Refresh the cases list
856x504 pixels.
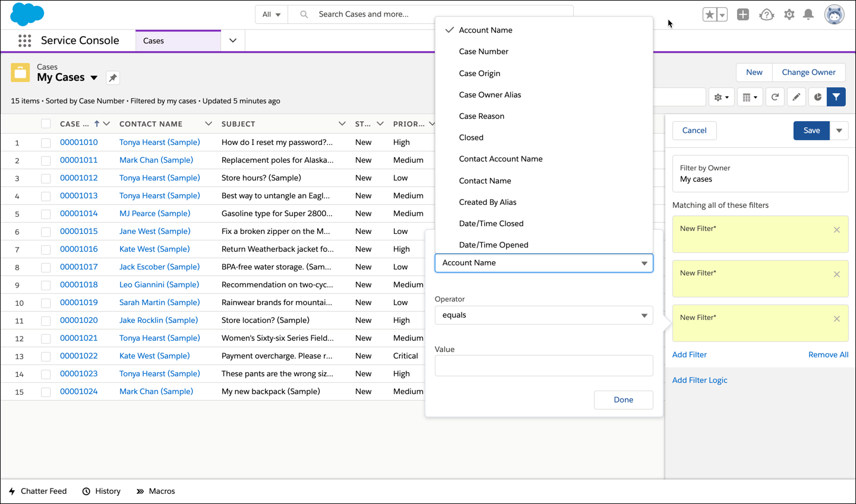(775, 97)
